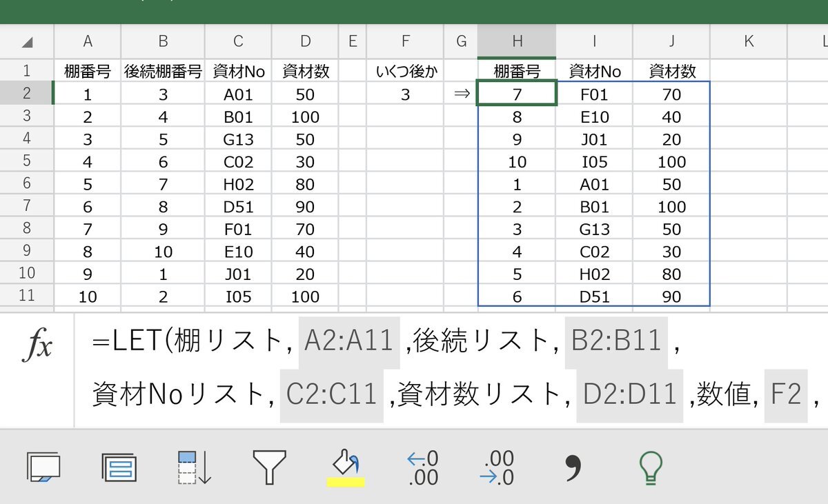Click cell C11 'I05'
The height and width of the screenshot is (504, 828).
click(238, 295)
